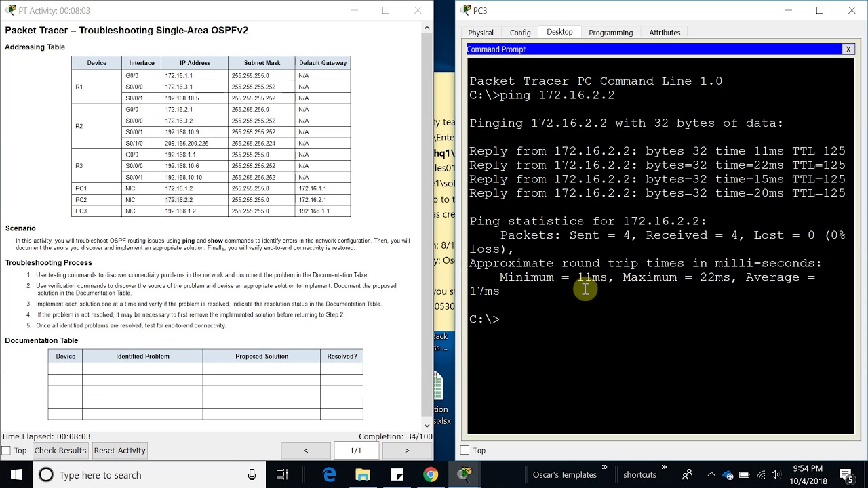Click the battery status tray icon
Screen dimensions: 868x488
(x=745, y=475)
